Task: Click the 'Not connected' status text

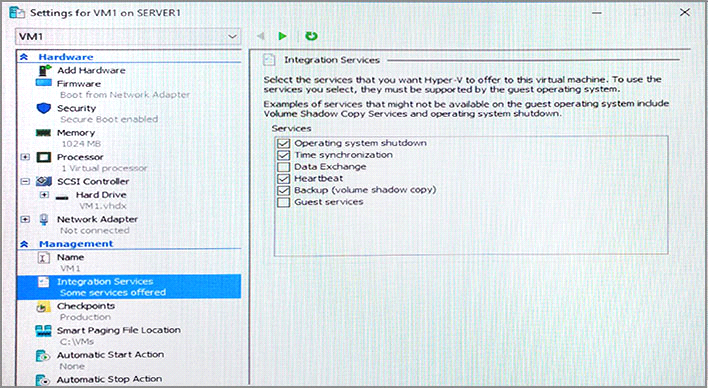Action: [95, 230]
